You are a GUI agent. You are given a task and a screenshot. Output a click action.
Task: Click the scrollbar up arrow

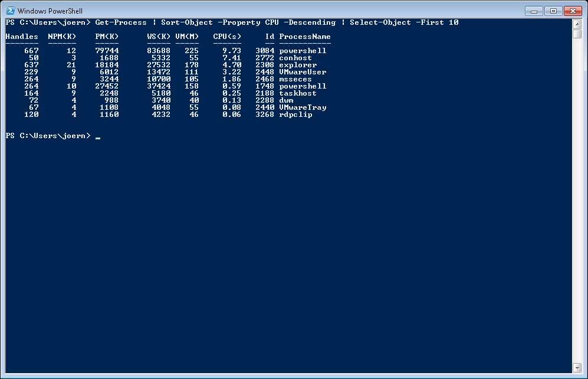click(x=577, y=24)
